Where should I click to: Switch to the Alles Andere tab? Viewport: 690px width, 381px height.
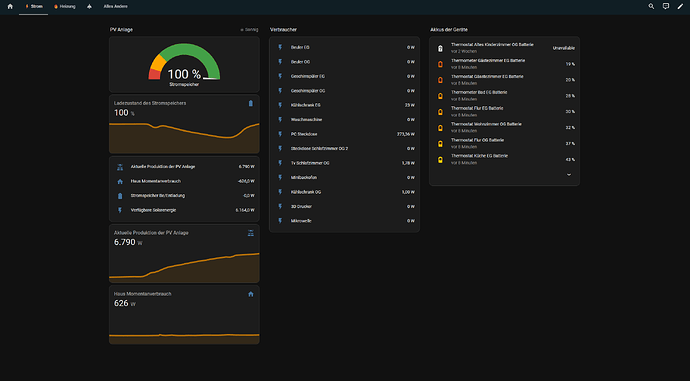pyautogui.click(x=115, y=7)
